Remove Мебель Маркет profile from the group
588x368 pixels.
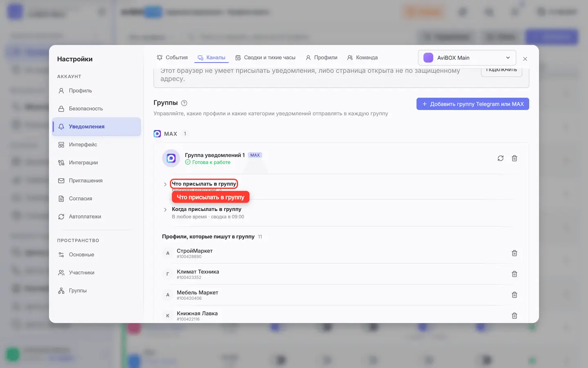click(514, 295)
